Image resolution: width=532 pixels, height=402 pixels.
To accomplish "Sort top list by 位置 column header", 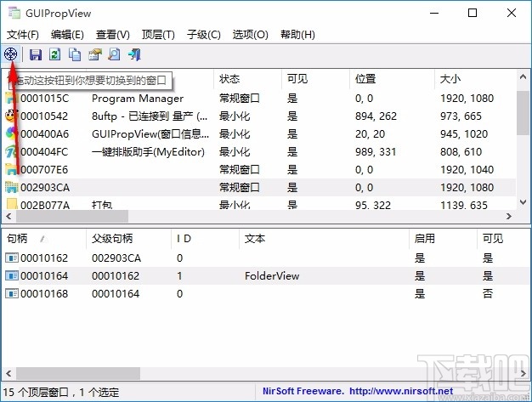I will [x=392, y=79].
